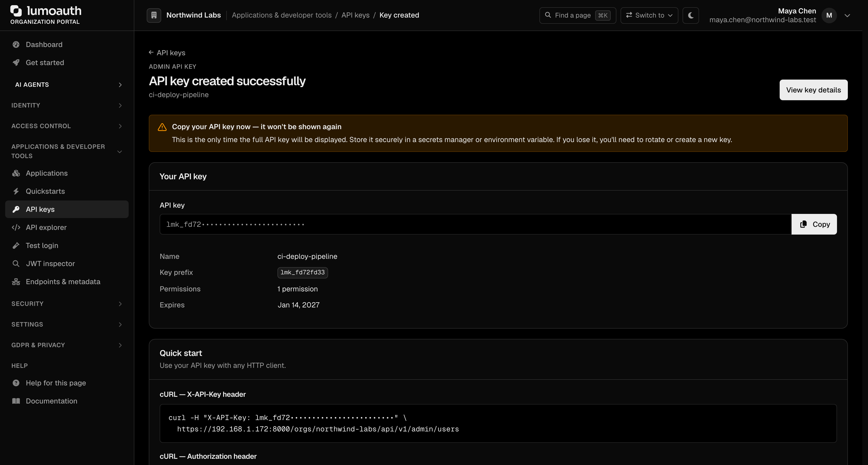Go to Dashboard in the sidebar

click(67, 44)
